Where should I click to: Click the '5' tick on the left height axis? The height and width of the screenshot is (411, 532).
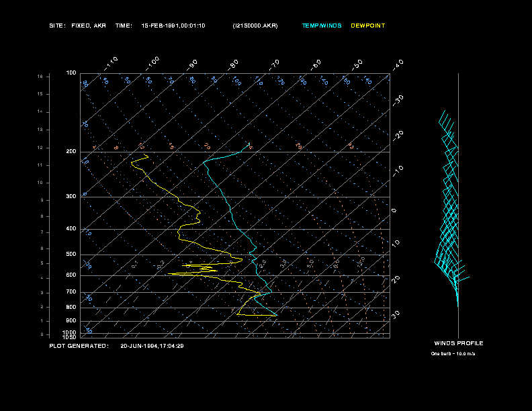tap(42, 263)
